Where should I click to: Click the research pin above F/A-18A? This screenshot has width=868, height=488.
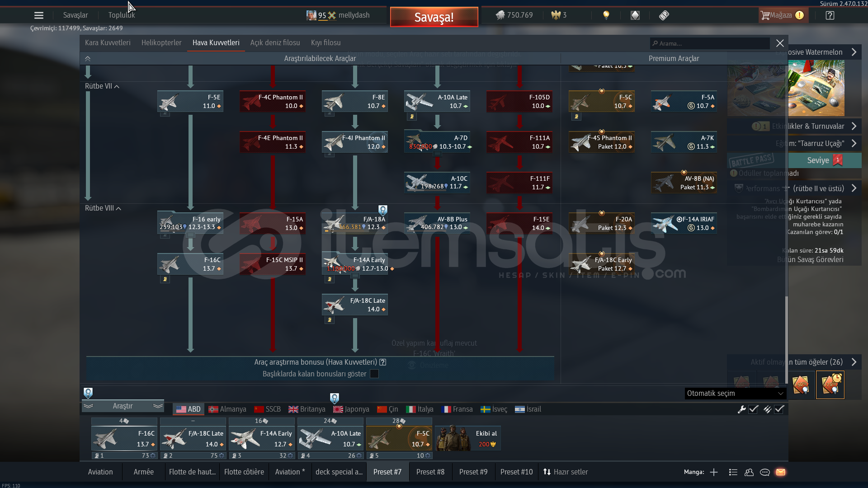(383, 210)
